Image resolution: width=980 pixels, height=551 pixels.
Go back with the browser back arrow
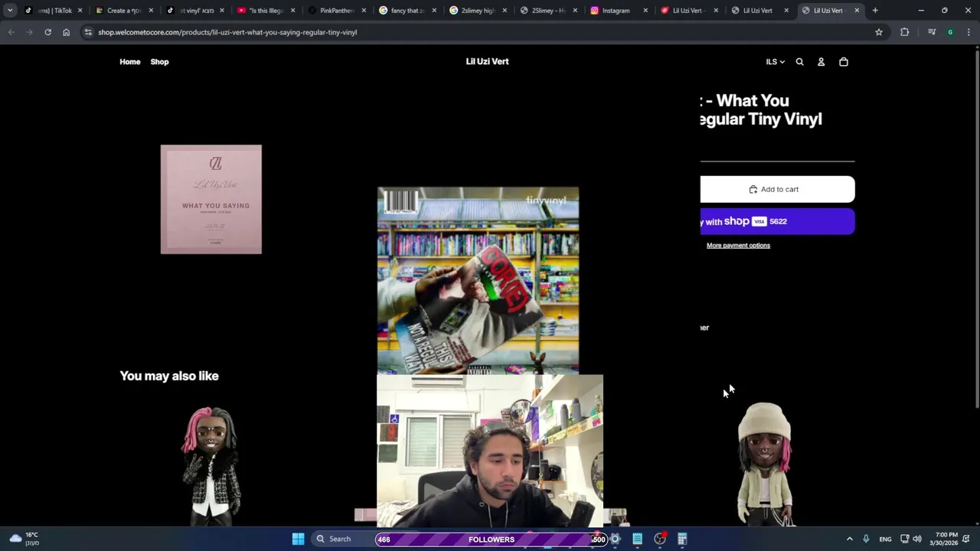click(x=11, y=32)
